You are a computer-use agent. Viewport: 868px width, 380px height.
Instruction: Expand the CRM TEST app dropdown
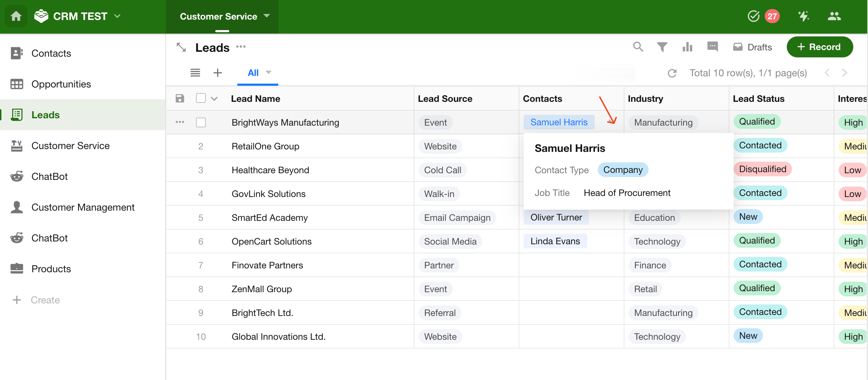point(118,16)
